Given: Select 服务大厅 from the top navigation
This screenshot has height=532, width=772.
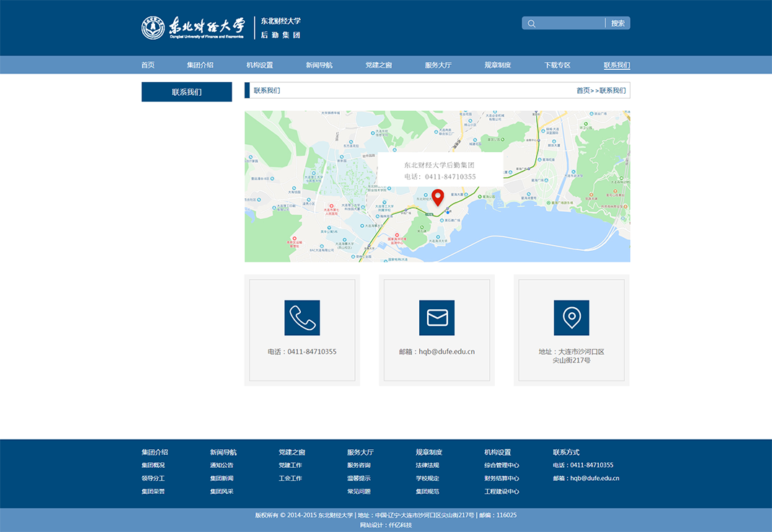Looking at the screenshot, I should coord(438,65).
